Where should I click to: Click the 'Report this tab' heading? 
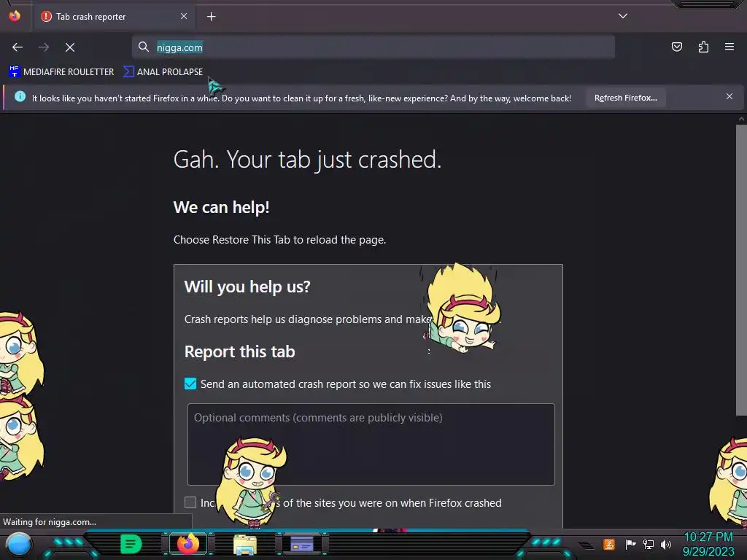tap(239, 351)
